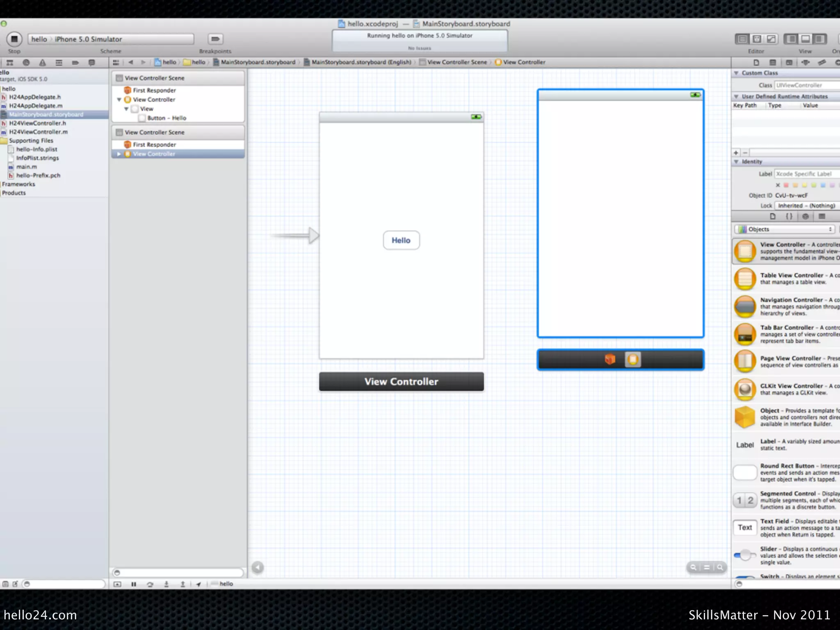The width and height of the screenshot is (840, 630).
Task: Open the breakpoint navigator icon
Action: point(75,62)
